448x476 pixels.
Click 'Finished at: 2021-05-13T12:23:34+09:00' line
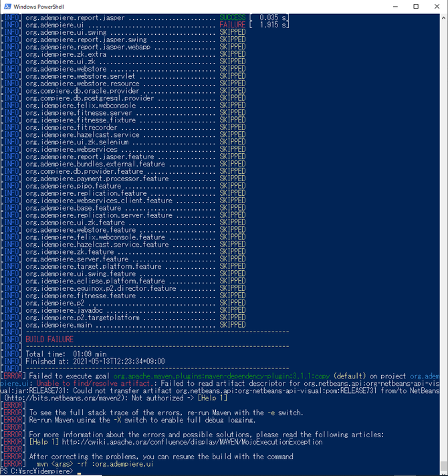click(x=96, y=361)
